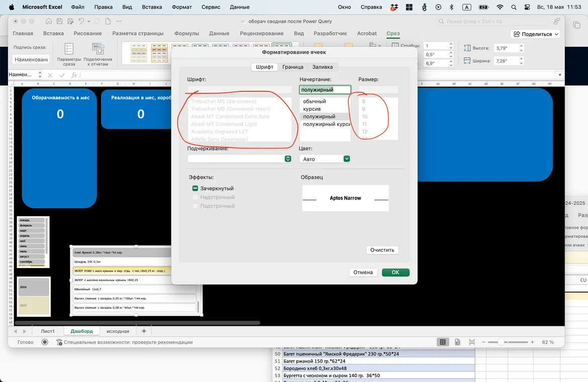Viewport: 588px width, 382px height.
Task: Switch to Page Layout view icon
Action: (x=457, y=342)
